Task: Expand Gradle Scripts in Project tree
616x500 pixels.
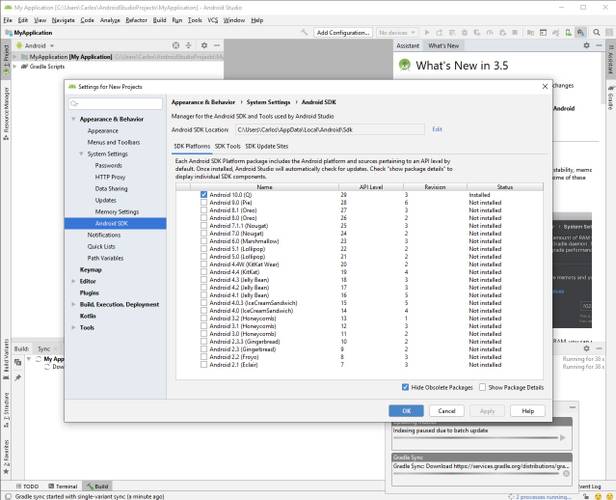Action: tap(15, 67)
